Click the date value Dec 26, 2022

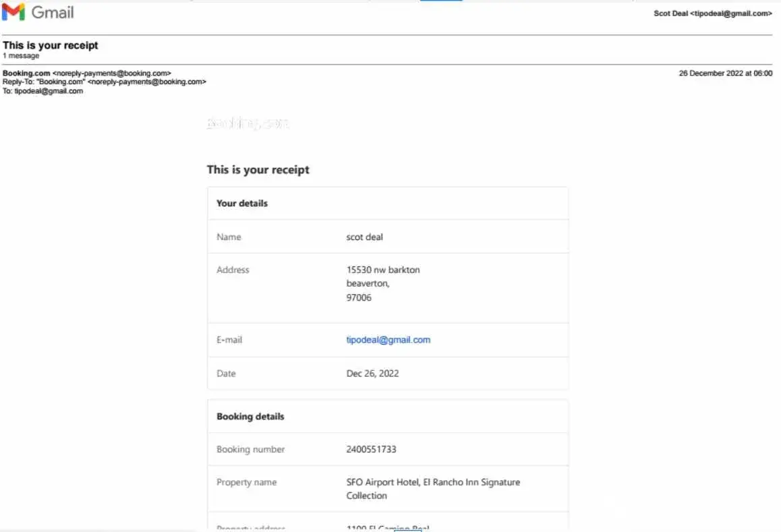pos(372,373)
